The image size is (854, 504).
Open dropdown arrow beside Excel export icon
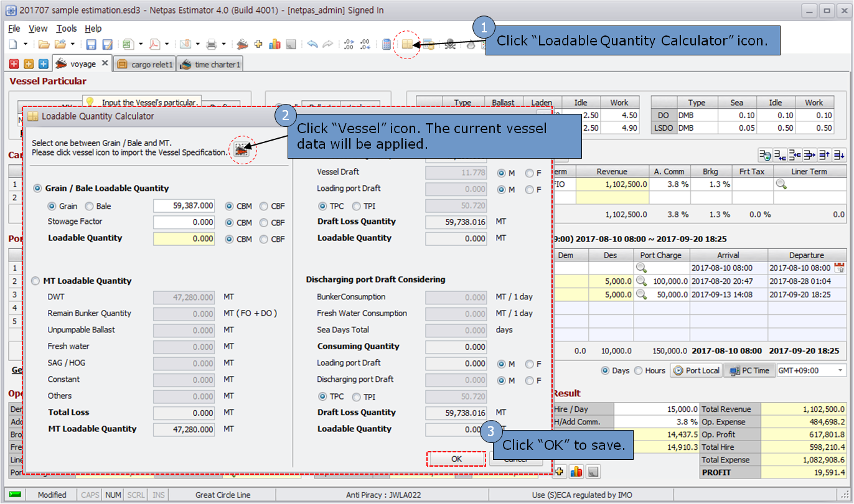[140, 45]
